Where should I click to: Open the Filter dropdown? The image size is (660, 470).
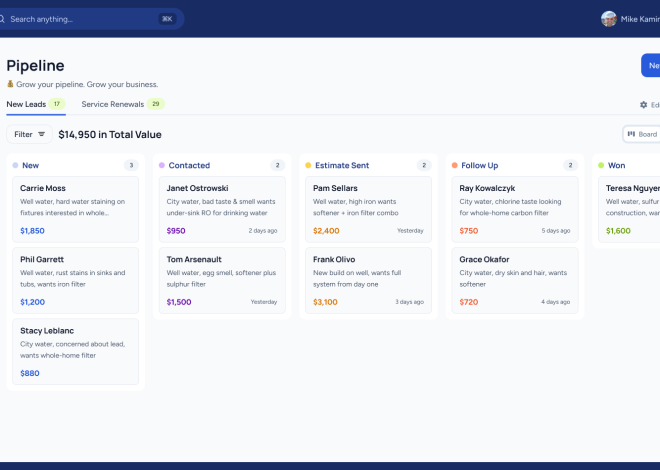coord(29,134)
